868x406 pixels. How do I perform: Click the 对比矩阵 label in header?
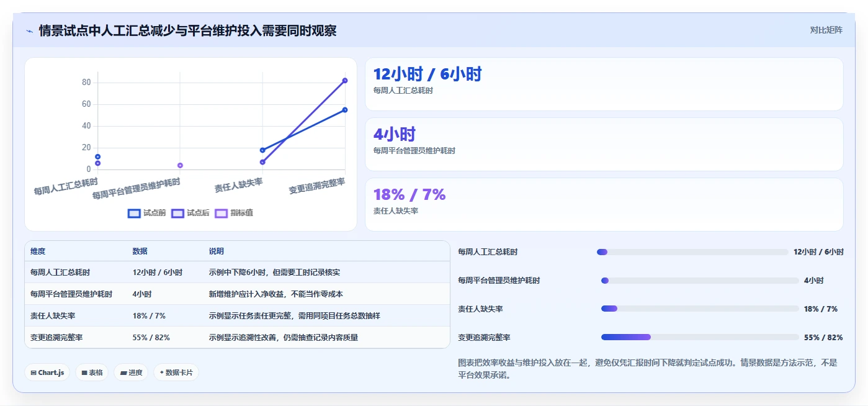826,30
